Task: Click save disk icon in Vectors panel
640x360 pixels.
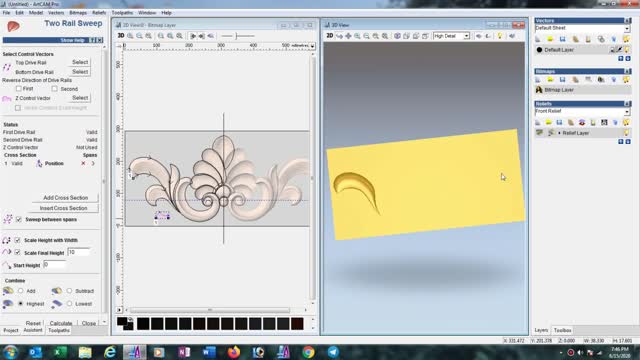Action: (x=562, y=39)
